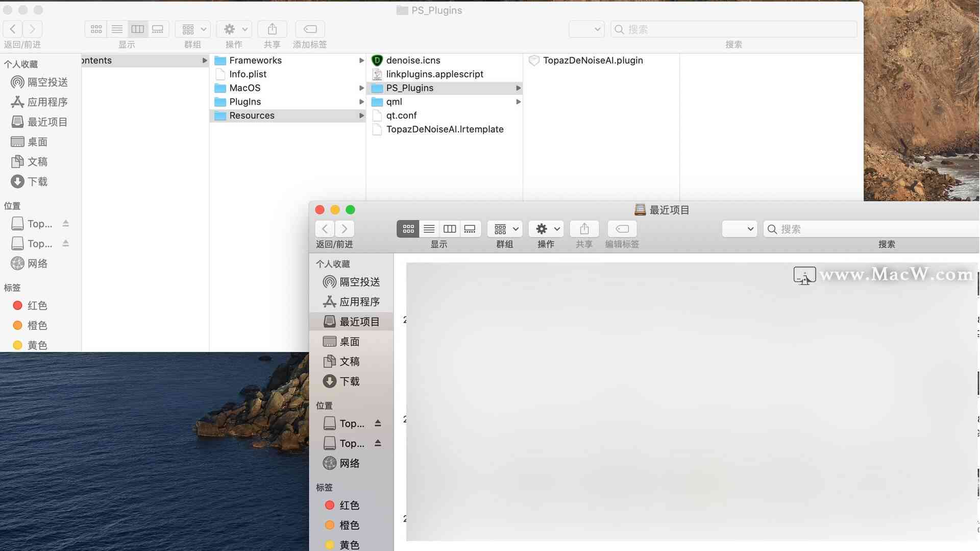Open the 群组 dropdown in PS_Plugins window
980x551 pixels.
(193, 29)
